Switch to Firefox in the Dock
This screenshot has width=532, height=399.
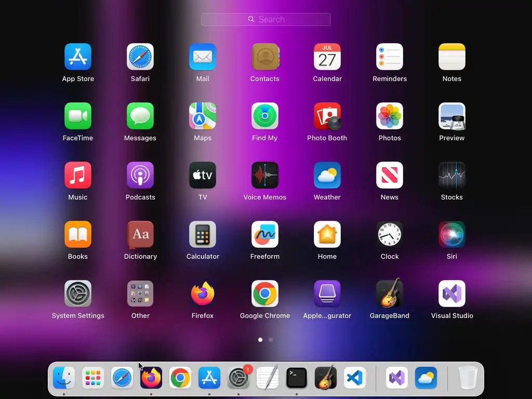(151, 378)
